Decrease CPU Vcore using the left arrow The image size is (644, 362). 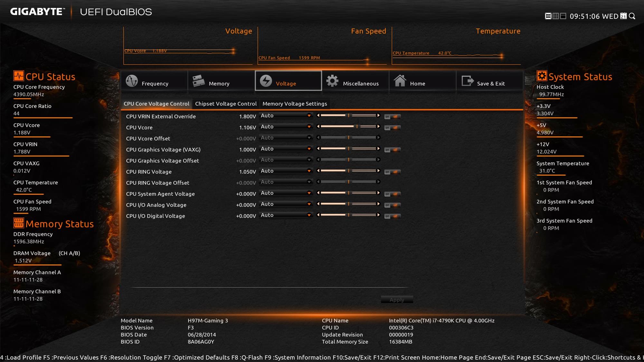click(x=318, y=126)
